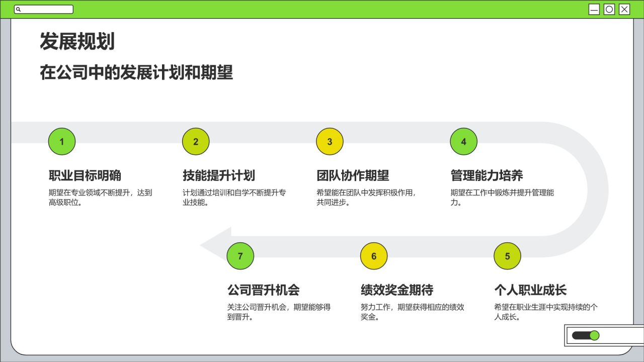Click description 期望在工作中锻炼并提升管理能力

[x=502, y=198]
